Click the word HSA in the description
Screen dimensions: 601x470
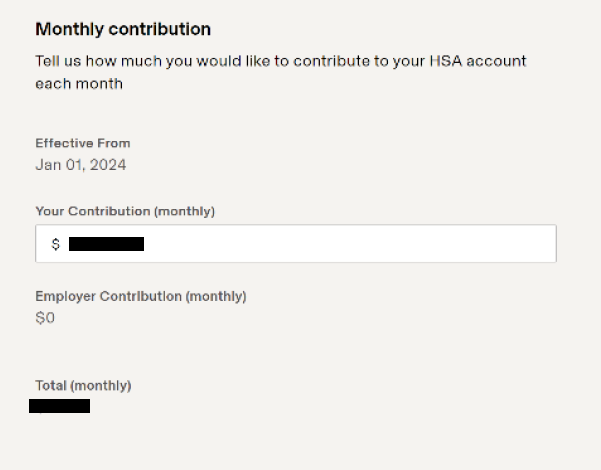point(446,61)
